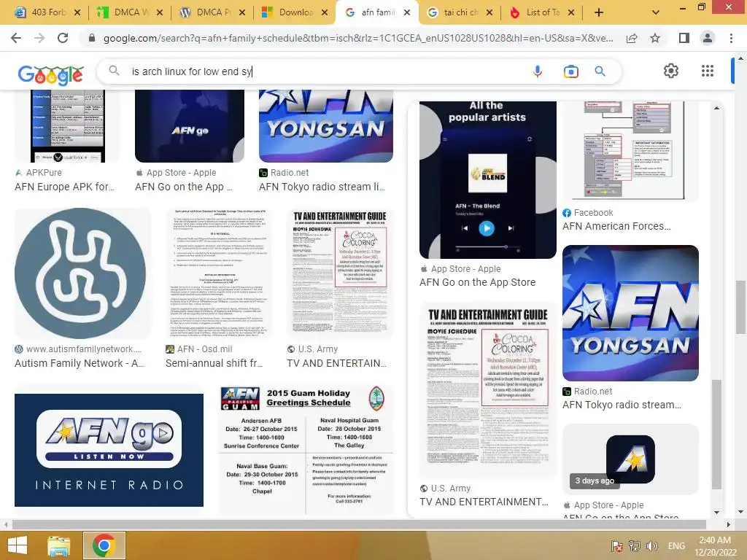
Task: Click horizontal scrollbar right arrow
Action: click(729, 524)
